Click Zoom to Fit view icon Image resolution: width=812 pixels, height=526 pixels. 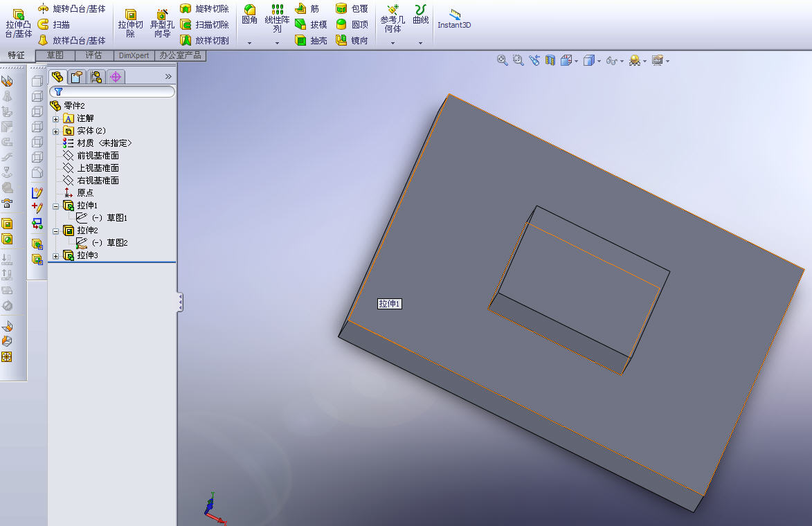pos(502,61)
